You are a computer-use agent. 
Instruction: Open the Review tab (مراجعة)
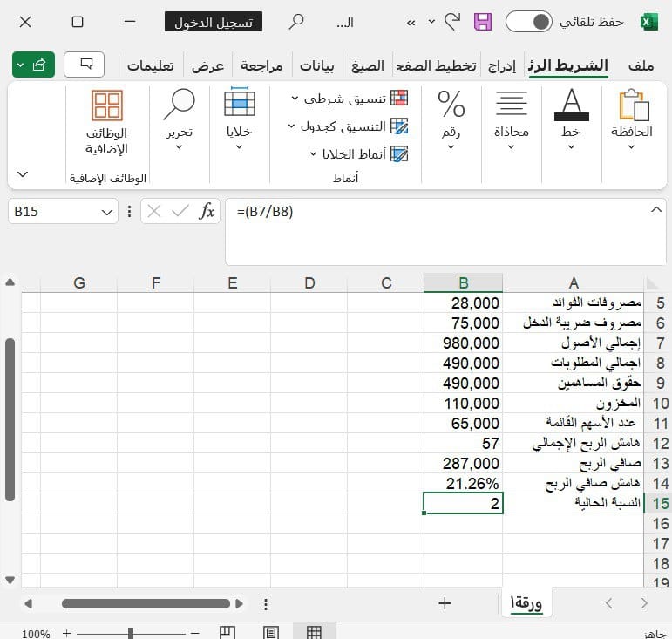pos(261,65)
